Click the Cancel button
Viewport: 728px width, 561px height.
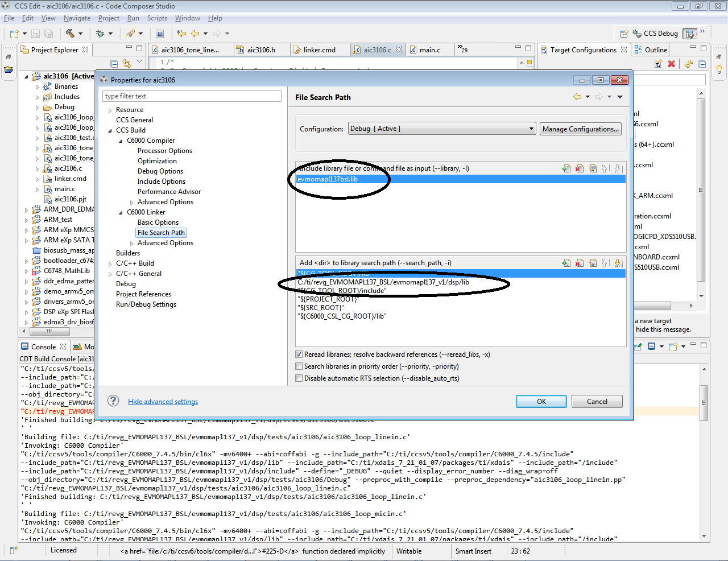pos(597,402)
